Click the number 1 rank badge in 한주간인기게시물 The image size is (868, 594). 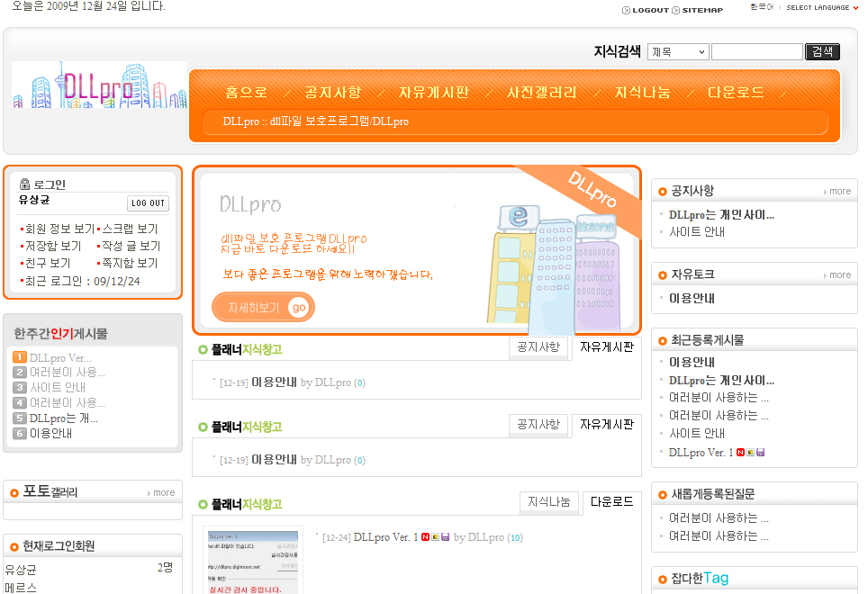click(x=20, y=357)
